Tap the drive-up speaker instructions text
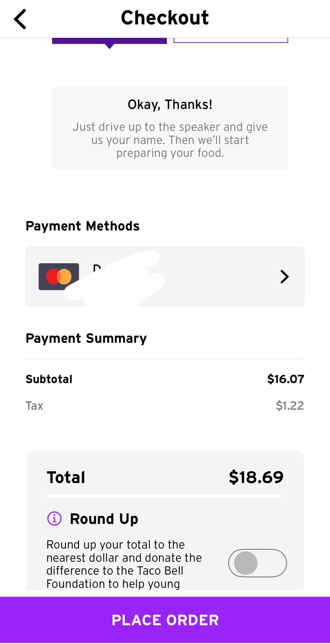The width and height of the screenshot is (330, 644). click(170, 140)
